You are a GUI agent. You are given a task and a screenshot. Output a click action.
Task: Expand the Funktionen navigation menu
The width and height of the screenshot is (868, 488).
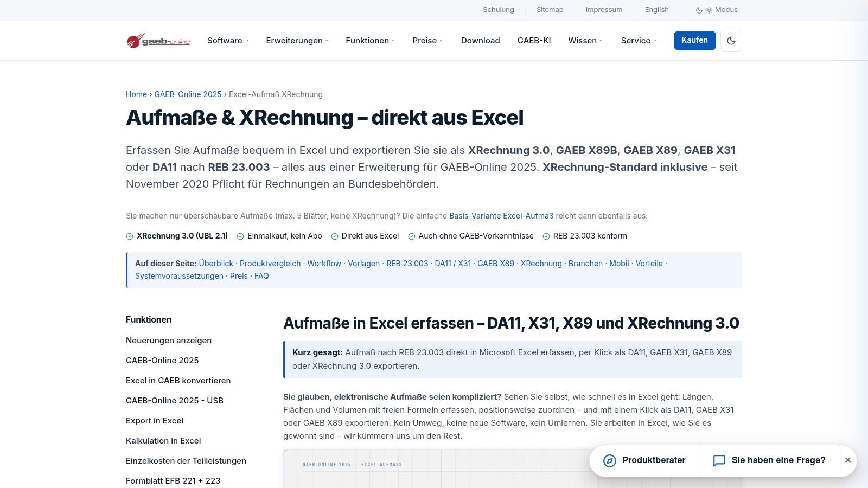(371, 41)
